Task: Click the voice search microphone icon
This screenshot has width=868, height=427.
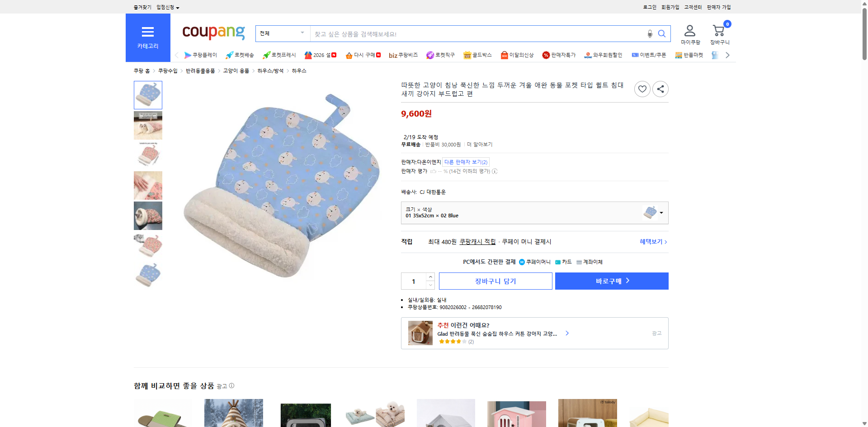Action: [650, 33]
